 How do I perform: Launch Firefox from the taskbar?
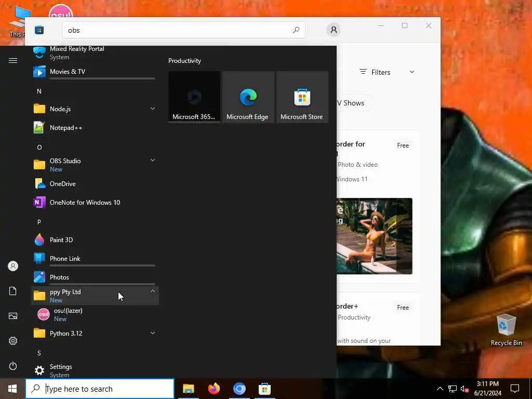[x=214, y=389]
